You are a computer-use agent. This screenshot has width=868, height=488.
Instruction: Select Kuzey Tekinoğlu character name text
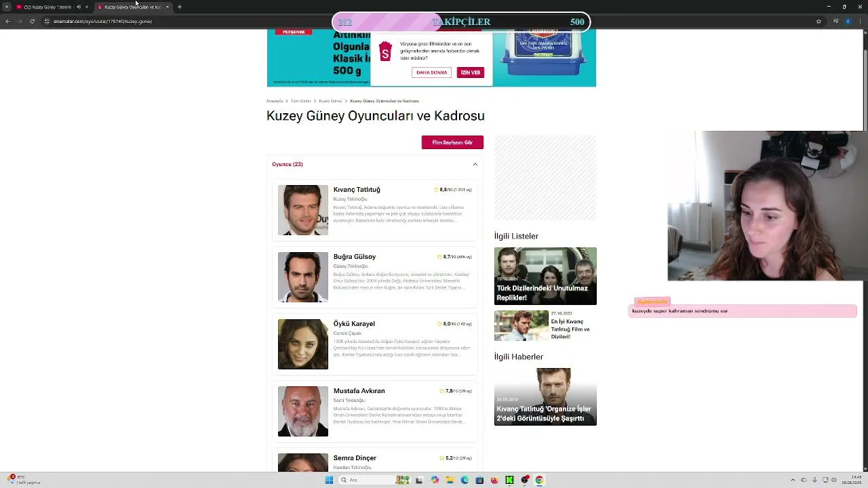coord(350,199)
